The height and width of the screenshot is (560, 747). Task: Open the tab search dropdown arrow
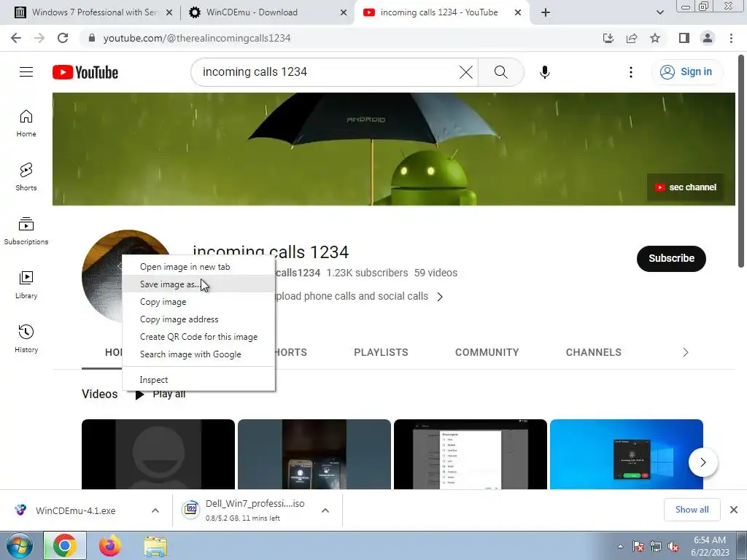(659, 12)
